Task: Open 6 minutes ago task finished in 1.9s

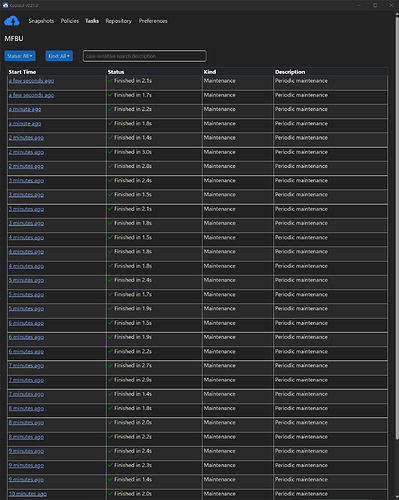Action: click(x=26, y=337)
